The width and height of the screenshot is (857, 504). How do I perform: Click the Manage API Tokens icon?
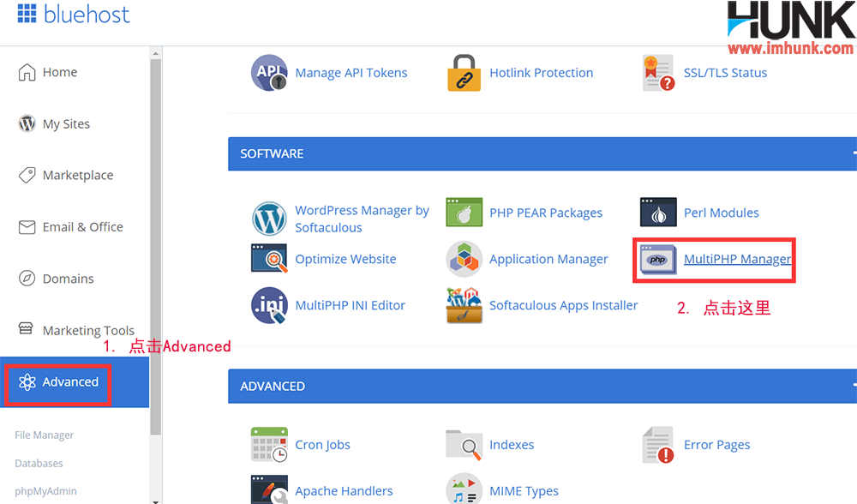(x=269, y=73)
